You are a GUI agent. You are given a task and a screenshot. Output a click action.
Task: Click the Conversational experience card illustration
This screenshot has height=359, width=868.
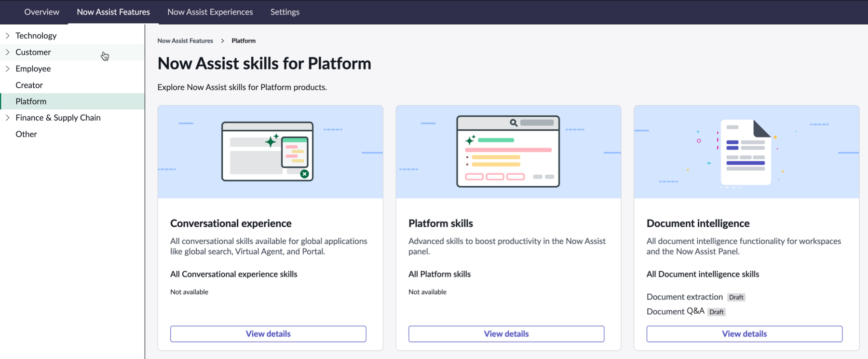click(271, 152)
